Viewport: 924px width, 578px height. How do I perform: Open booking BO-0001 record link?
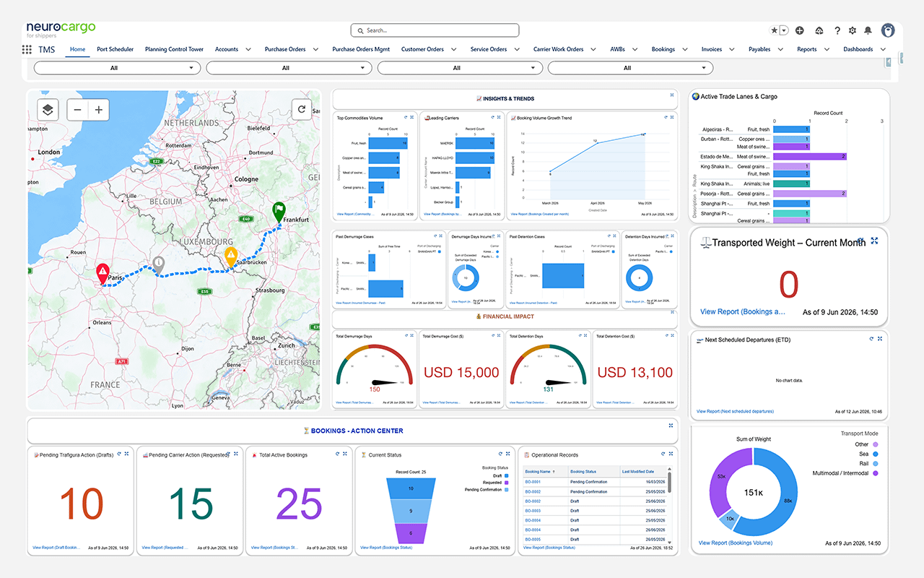pyautogui.click(x=533, y=481)
